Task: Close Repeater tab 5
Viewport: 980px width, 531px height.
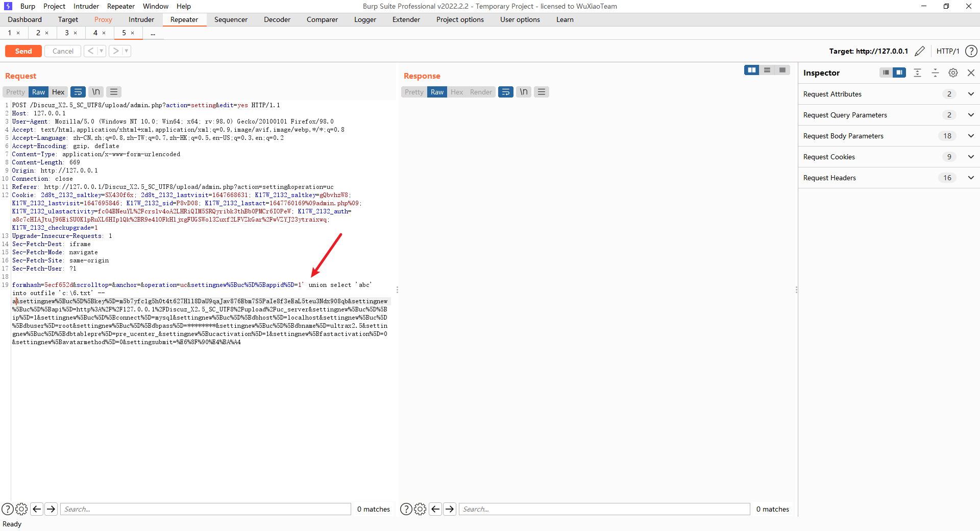Action: point(133,33)
